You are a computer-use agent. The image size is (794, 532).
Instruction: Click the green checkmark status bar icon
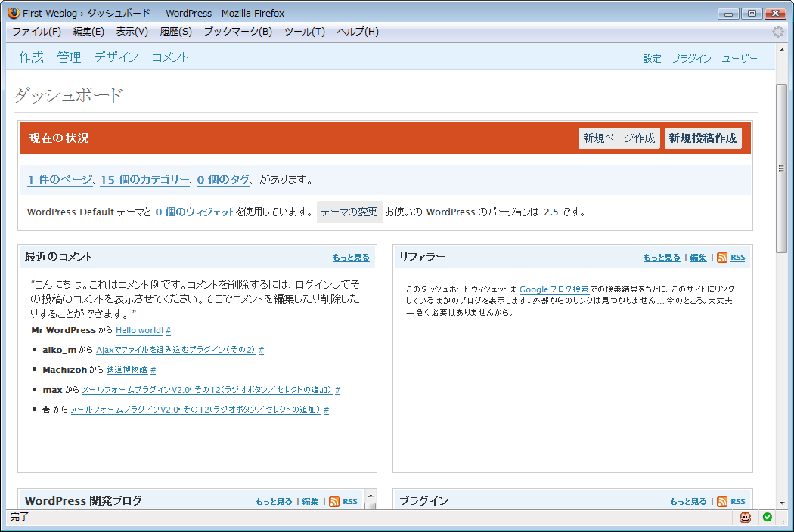[x=768, y=517]
